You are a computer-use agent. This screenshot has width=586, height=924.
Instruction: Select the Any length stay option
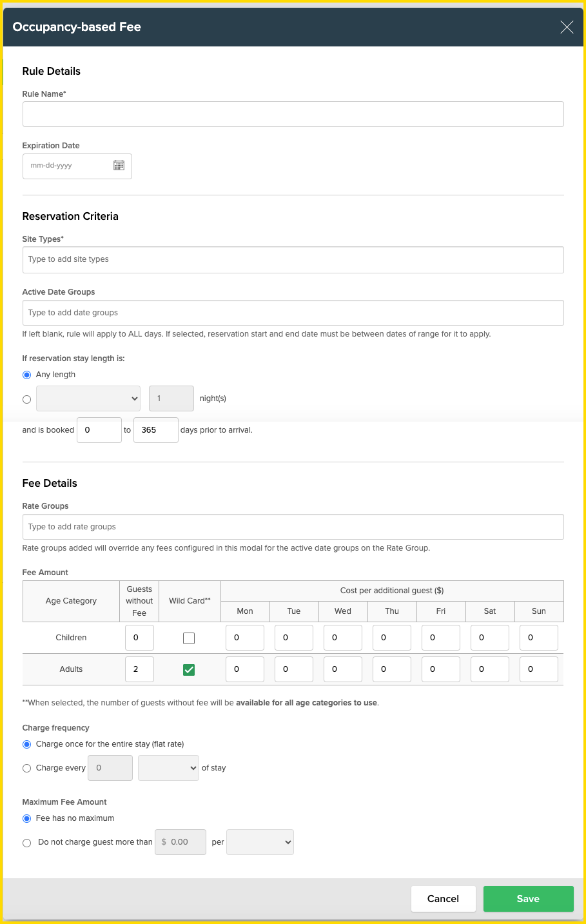point(26,375)
